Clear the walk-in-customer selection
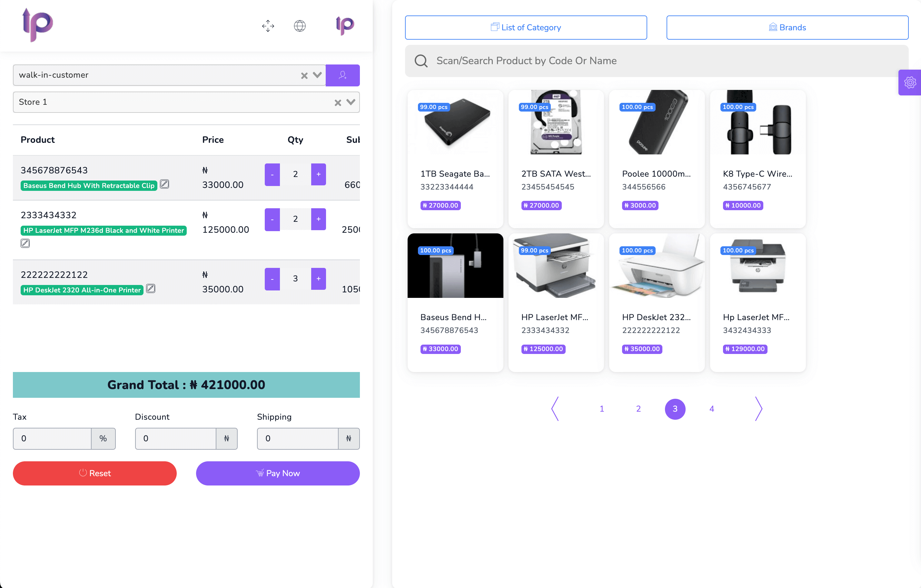 304,75
